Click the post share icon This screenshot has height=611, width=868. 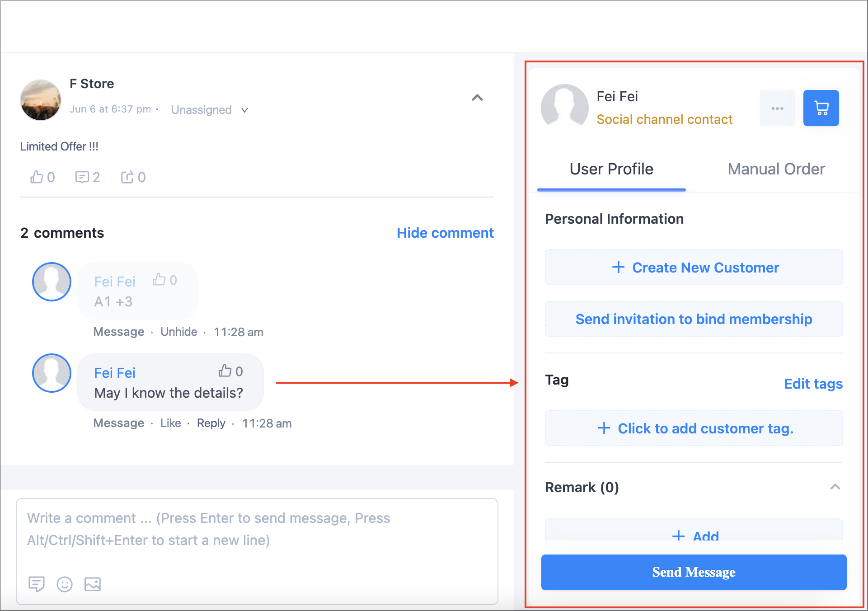click(x=127, y=177)
